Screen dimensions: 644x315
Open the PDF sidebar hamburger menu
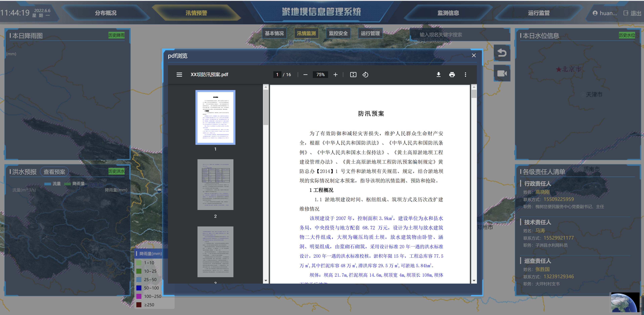pos(179,75)
